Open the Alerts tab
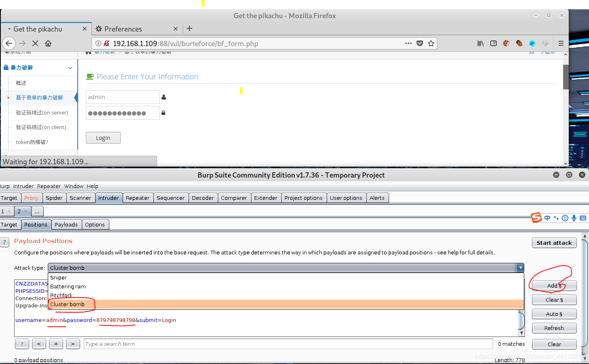Viewport: 589px width, 364px height. coord(377,198)
